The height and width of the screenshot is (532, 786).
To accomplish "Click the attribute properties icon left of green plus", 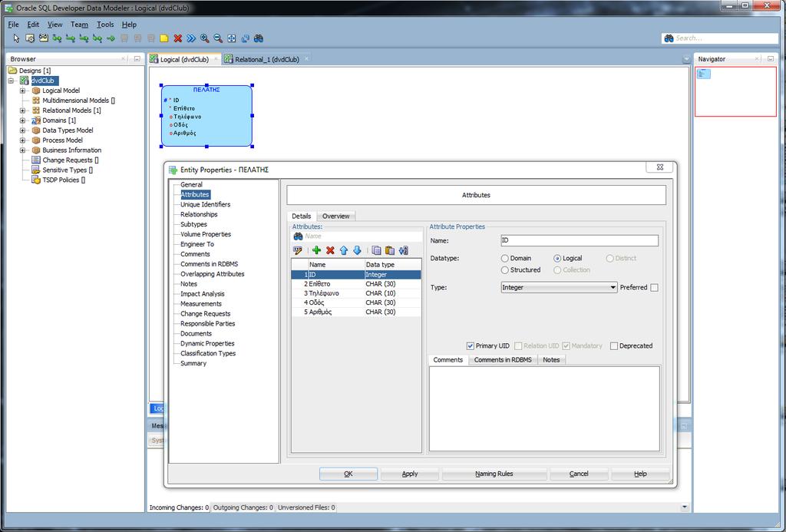I will tap(298, 250).
